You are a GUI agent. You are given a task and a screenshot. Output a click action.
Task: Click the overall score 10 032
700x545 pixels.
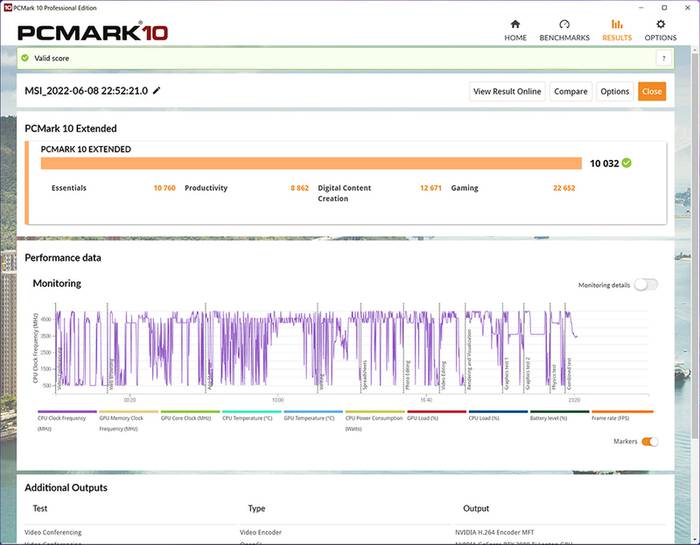pos(604,163)
